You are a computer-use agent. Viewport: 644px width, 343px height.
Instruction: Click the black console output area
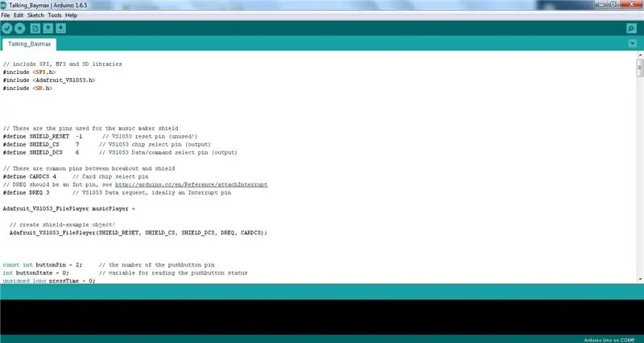click(x=322, y=317)
